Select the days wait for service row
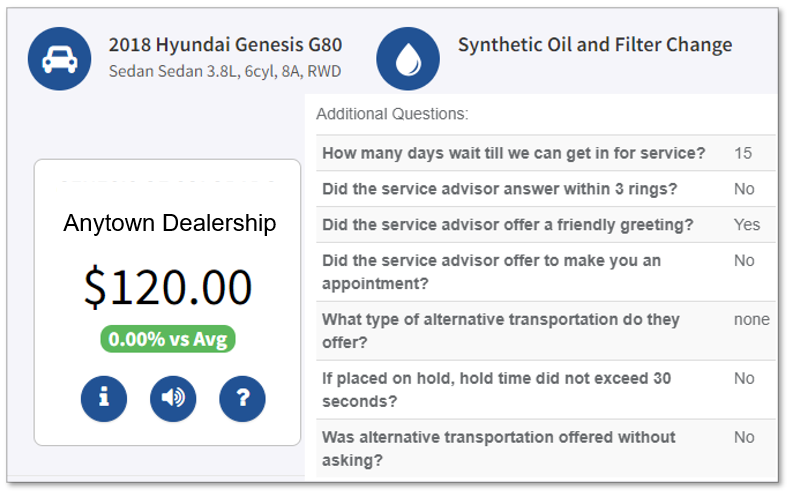This screenshot has height=494, width=791. pyautogui.click(x=513, y=153)
